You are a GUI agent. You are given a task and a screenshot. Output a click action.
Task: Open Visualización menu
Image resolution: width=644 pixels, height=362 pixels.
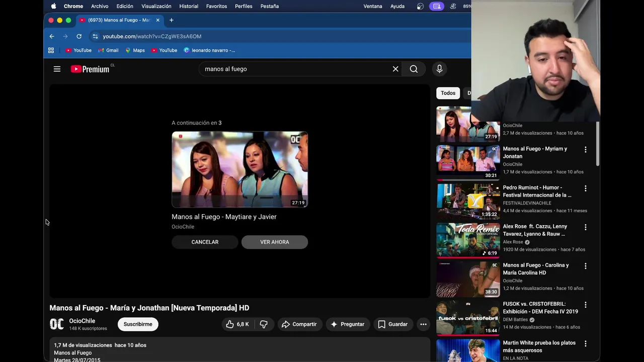(156, 6)
